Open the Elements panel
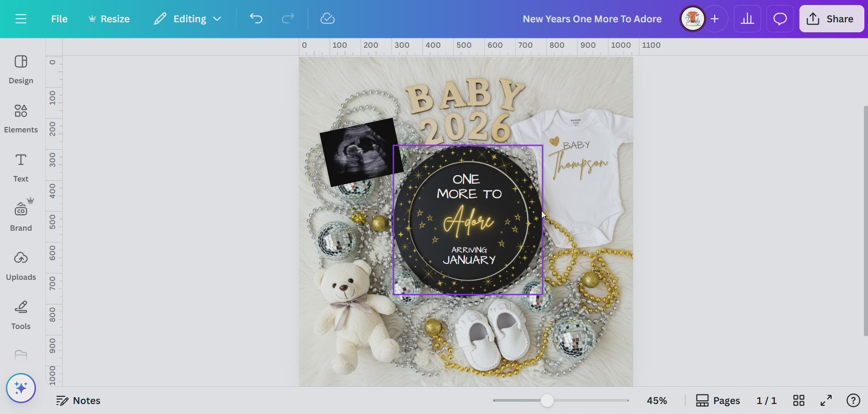This screenshot has width=868, height=414. click(x=21, y=119)
